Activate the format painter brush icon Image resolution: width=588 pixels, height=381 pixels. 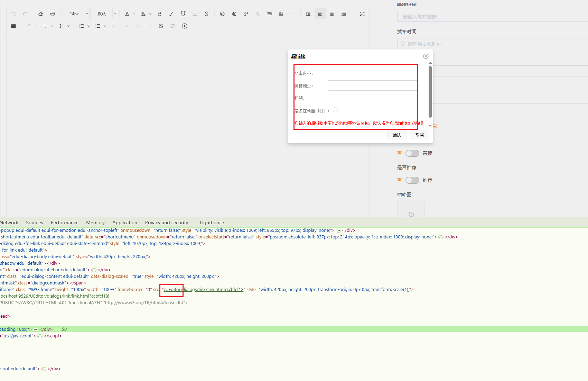[53, 14]
